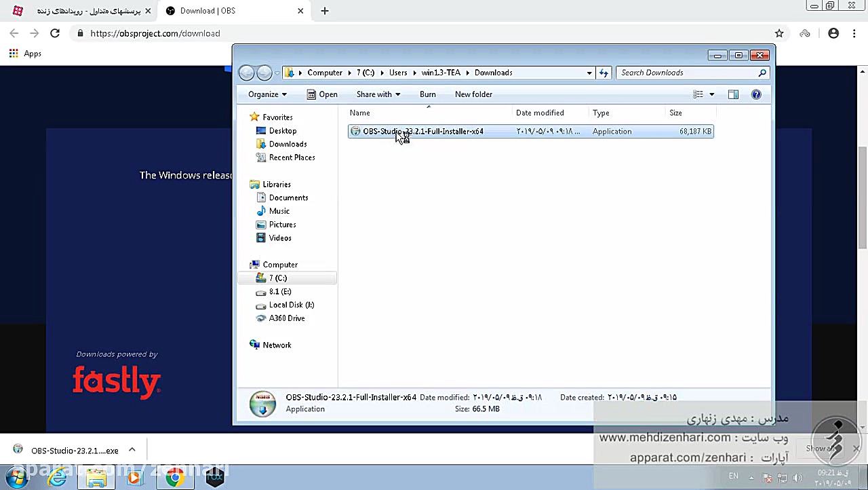Open the Organize dropdown menu

coord(267,94)
